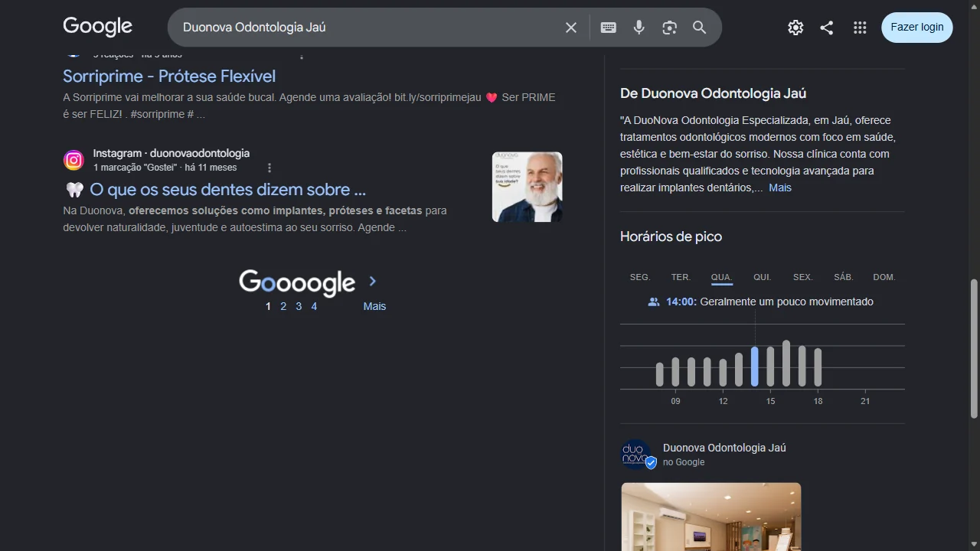Go to results page 3
Image resolution: width=980 pixels, height=551 pixels.
299,306
